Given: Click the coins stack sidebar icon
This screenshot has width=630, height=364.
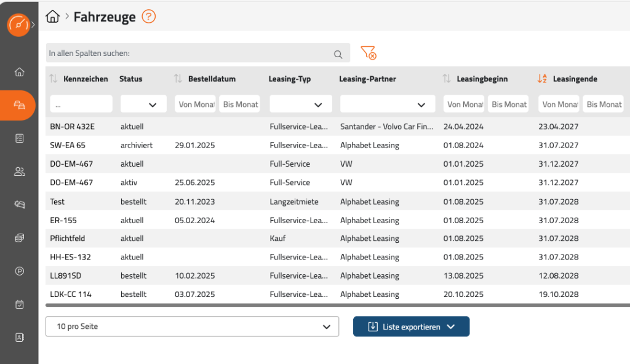Looking at the screenshot, I should [19, 238].
